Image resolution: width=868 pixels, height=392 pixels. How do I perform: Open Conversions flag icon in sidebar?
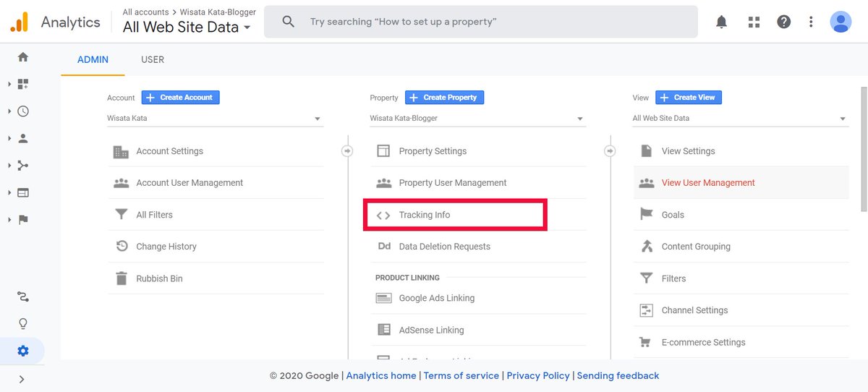click(x=23, y=220)
